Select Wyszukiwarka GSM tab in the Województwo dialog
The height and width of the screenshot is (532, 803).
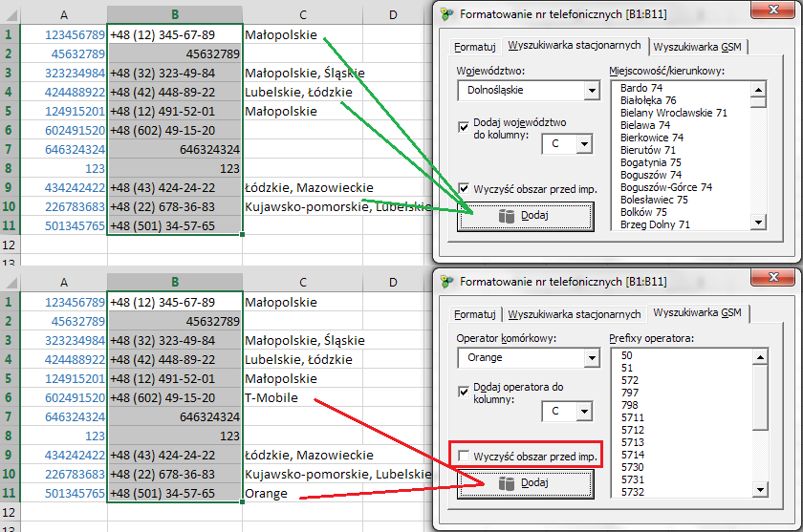point(697,47)
